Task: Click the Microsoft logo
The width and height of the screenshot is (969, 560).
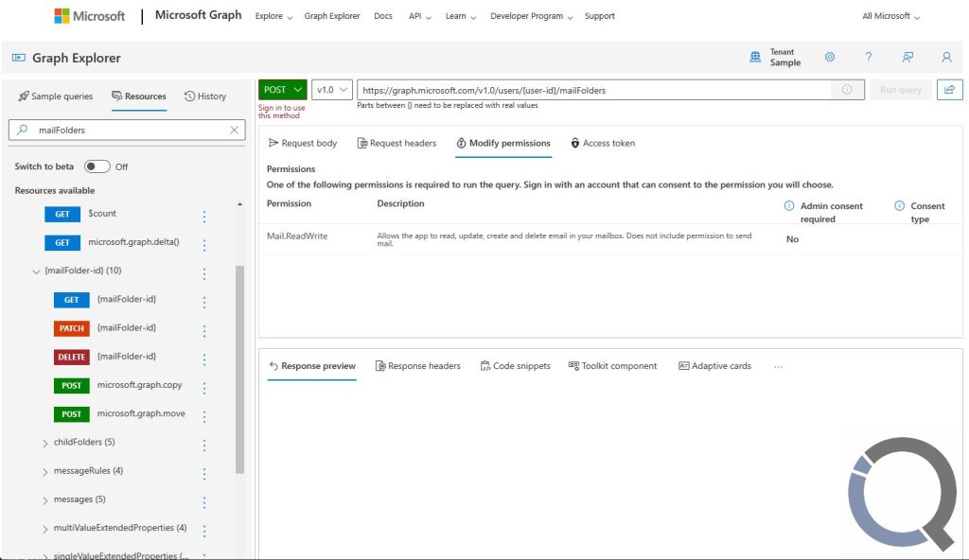Action: pos(90,16)
